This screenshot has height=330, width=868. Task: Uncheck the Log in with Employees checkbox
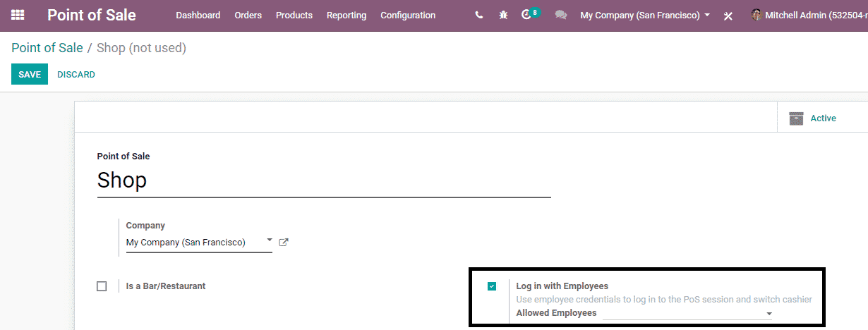click(x=492, y=286)
